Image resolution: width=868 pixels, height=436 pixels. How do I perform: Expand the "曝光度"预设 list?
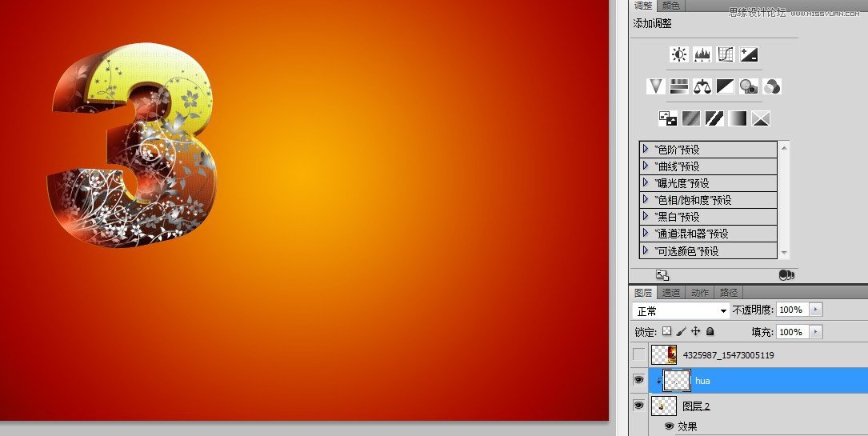(x=646, y=182)
